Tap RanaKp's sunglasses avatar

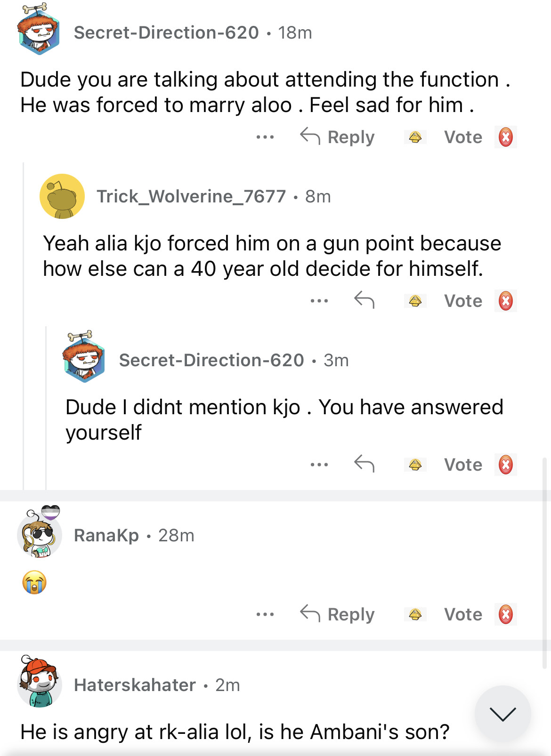[x=40, y=534]
